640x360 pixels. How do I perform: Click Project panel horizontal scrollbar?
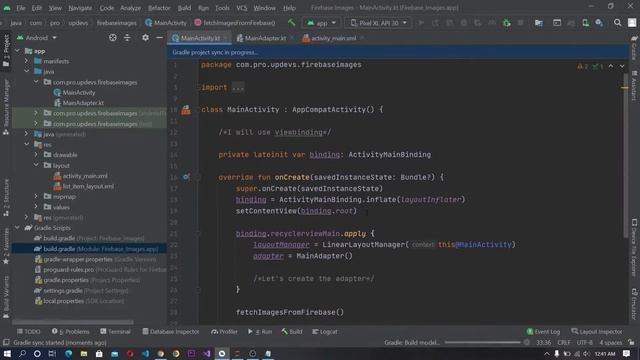click(x=73, y=322)
